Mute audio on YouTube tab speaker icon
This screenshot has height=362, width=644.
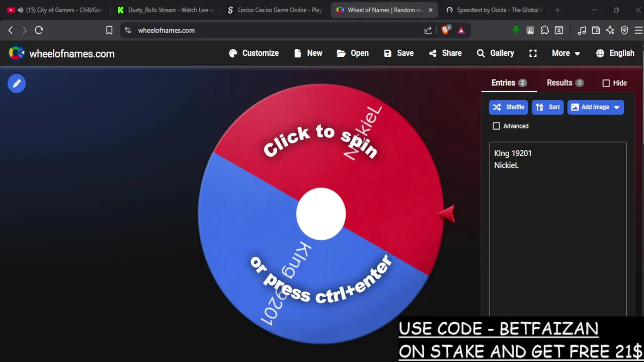20,10
